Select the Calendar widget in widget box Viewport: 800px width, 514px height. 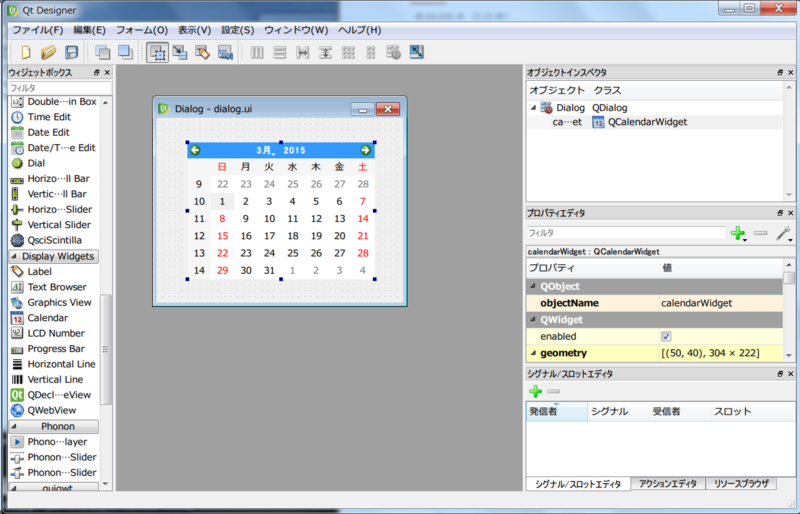[47, 318]
